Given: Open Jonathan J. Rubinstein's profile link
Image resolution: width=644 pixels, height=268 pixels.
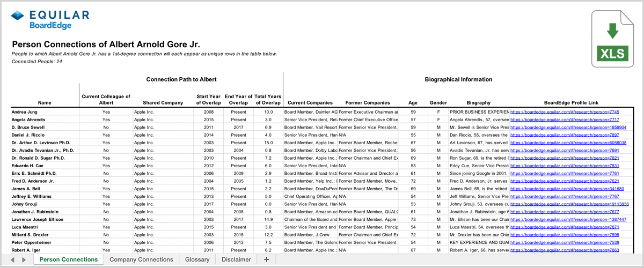Looking at the screenshot, I should [565, 212].
